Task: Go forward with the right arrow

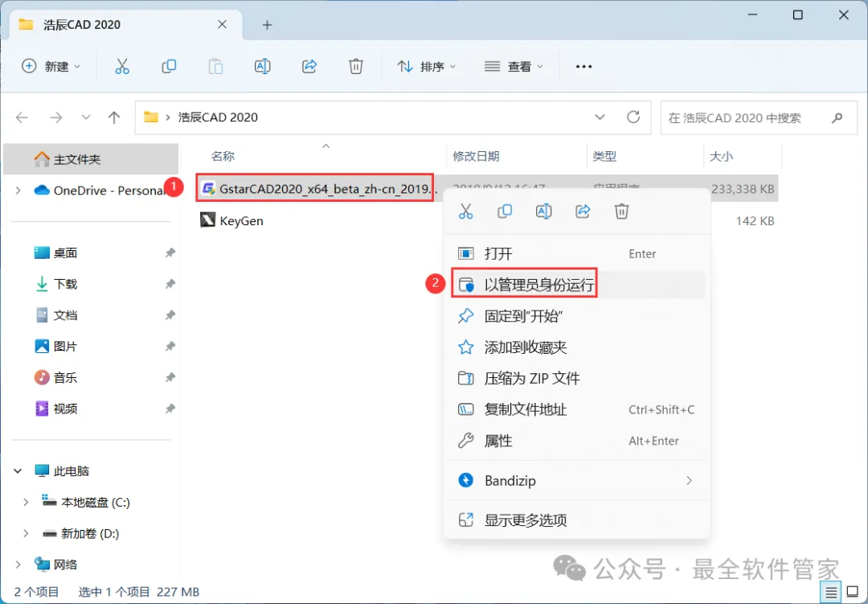Action: (56, 117)
